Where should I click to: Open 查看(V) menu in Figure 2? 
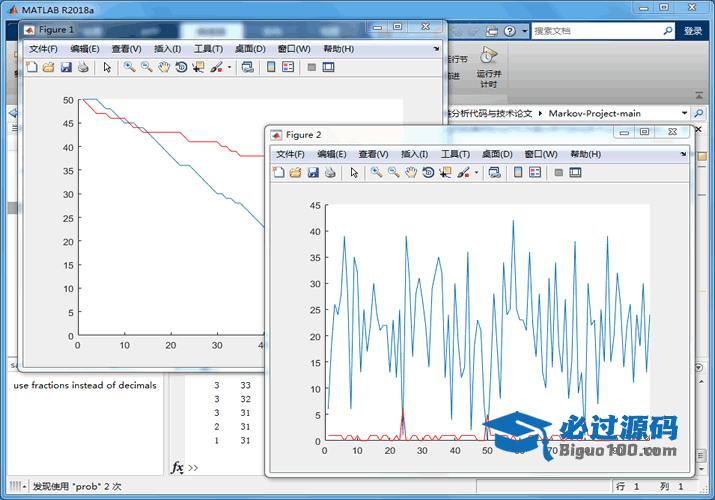(373, 154)
